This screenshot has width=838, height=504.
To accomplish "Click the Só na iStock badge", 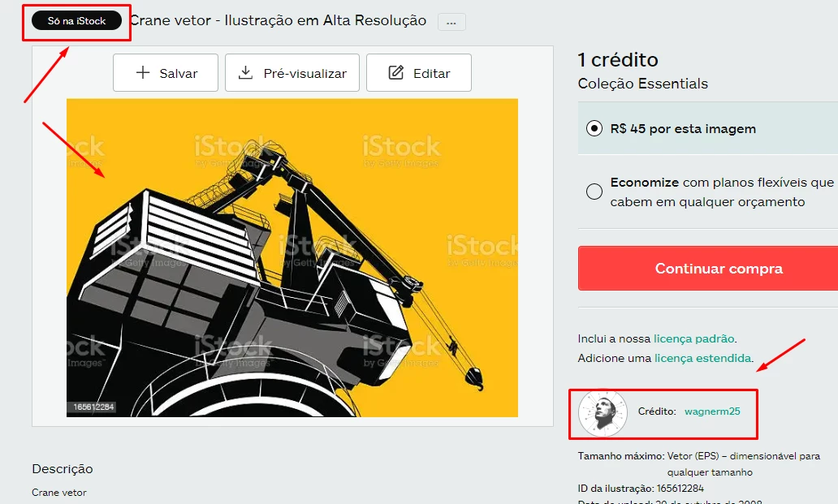I will tap(77, 21).
